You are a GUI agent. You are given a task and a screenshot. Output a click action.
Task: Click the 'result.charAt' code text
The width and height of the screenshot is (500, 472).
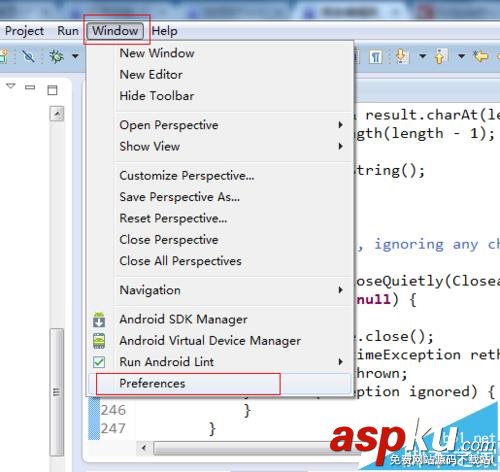point(422,115)
